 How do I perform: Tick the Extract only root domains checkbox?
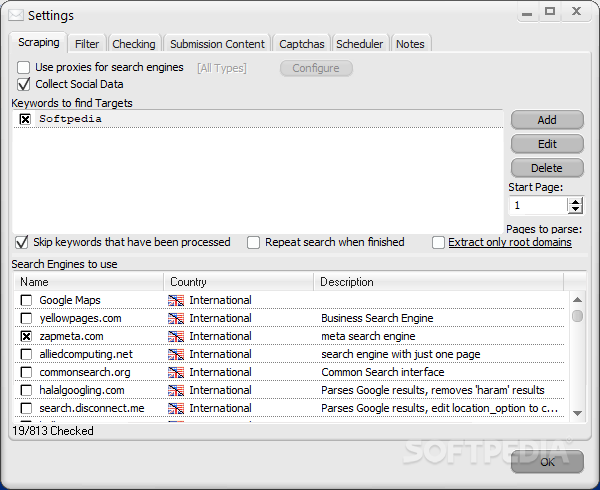tap(438, 243)
